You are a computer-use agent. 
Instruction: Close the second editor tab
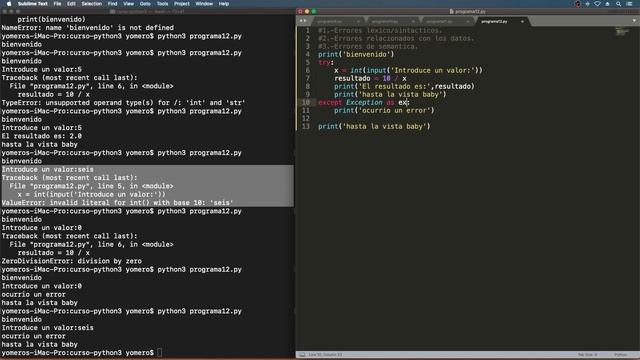coord(413,21)
